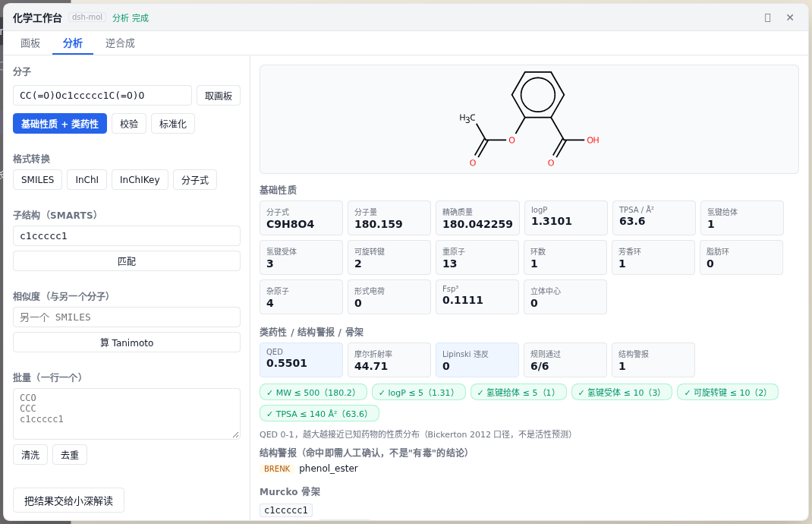The height and width of the screenshot is (524, 812).
Task: Run 基础性质 + 类药性 analysis
Action: tap(60, 124)
